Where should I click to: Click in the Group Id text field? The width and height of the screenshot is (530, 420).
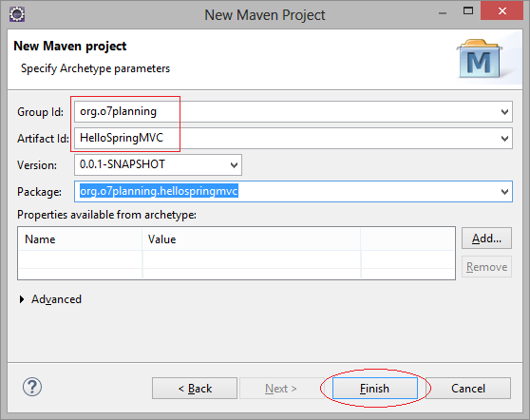point(286,112)
